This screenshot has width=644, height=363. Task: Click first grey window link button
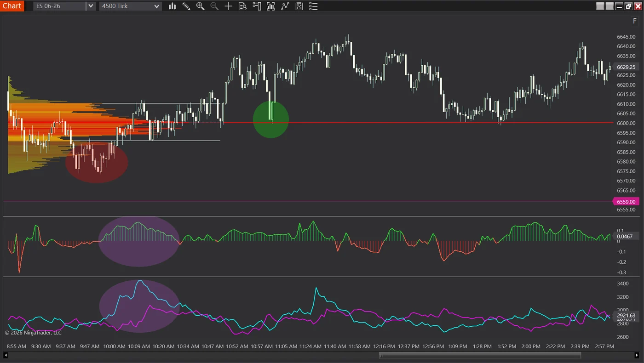(x=600, y=6)
